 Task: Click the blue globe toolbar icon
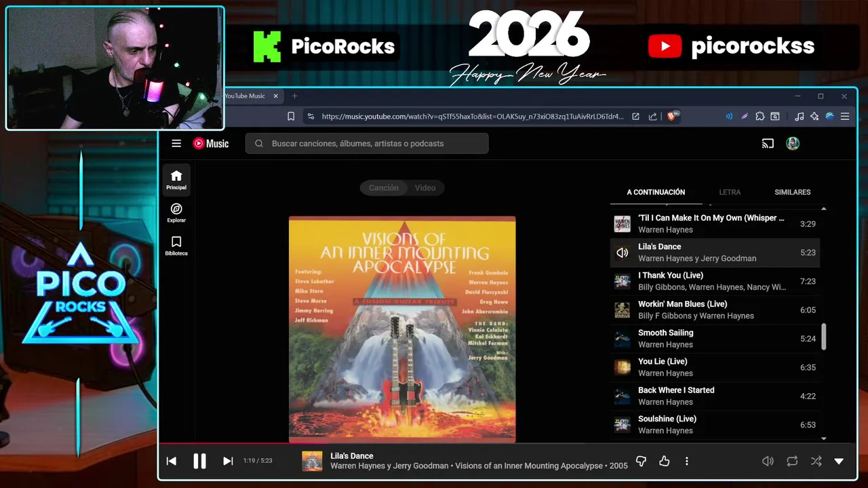[829, 117]
